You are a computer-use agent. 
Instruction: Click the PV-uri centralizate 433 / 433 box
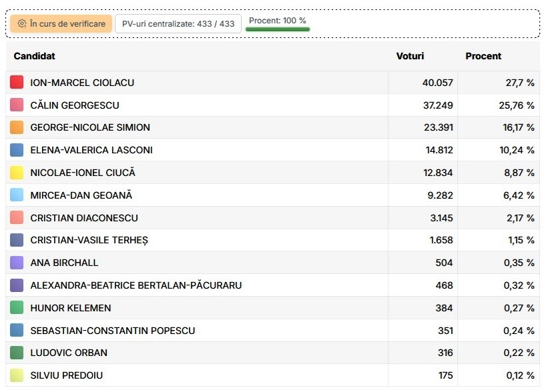coord(178,24)
